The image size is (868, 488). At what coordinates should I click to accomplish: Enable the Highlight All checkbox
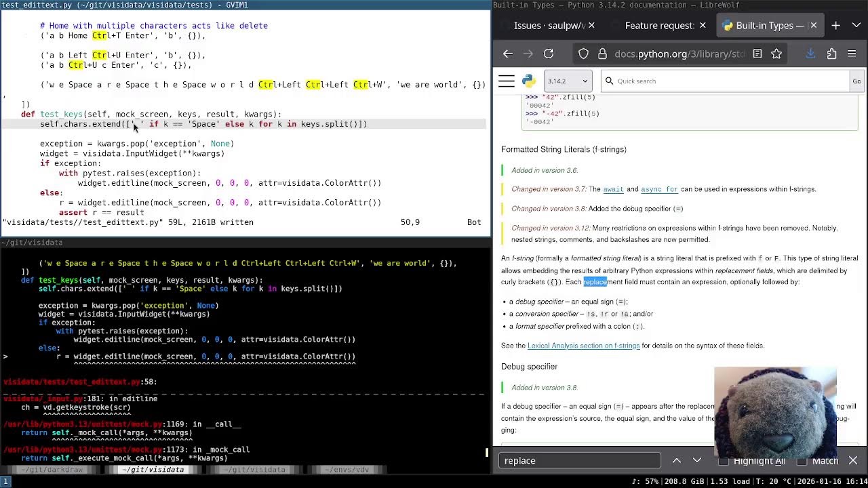tap(723, 461)
